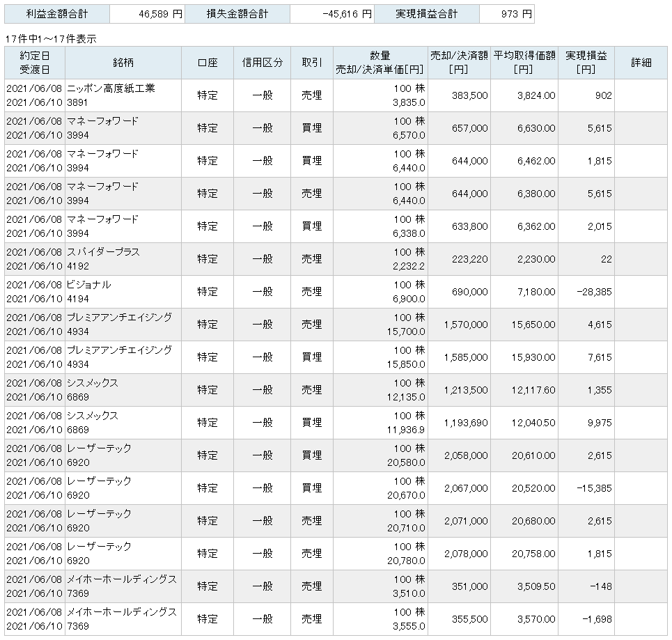This screenshot has width=672, height=640.
Task: Click the 実現損益 column header
Action: (586, 63)
